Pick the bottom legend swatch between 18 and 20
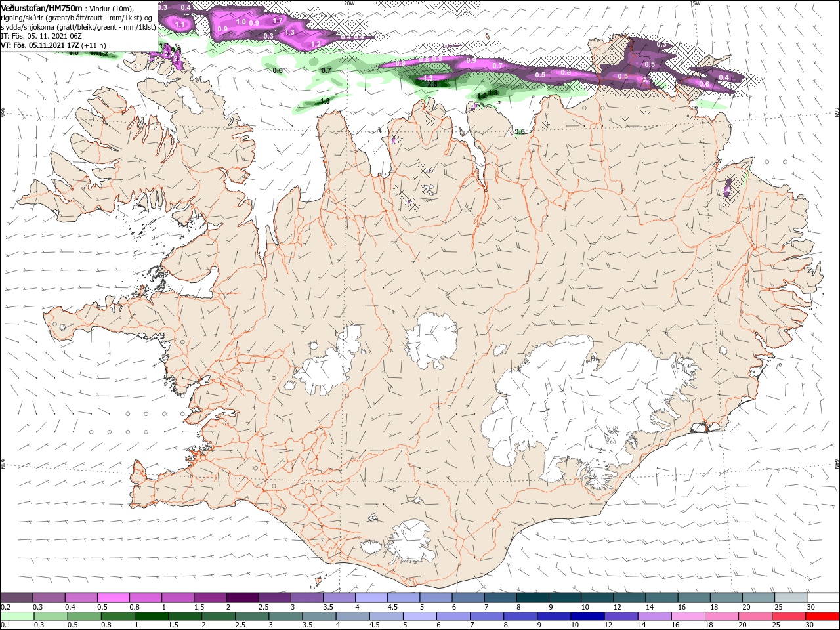The height and width of the screenshot is (630, 840). click(723, 616)
